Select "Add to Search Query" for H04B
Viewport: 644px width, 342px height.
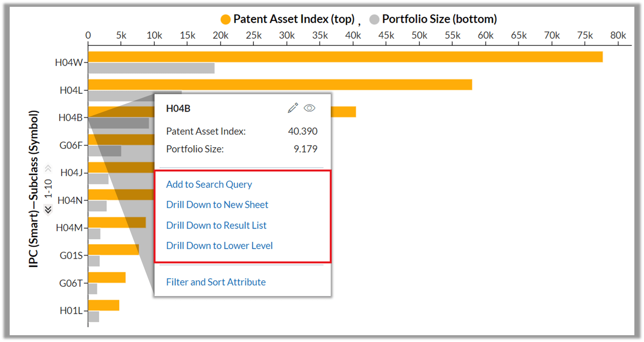[x=209, y=184]
